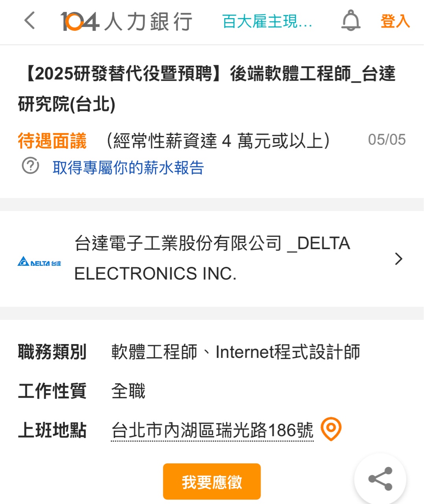The width and height of the screenshot is (424, 504).
Task: Go back using the left arrow
Action: tap(30, 21)
